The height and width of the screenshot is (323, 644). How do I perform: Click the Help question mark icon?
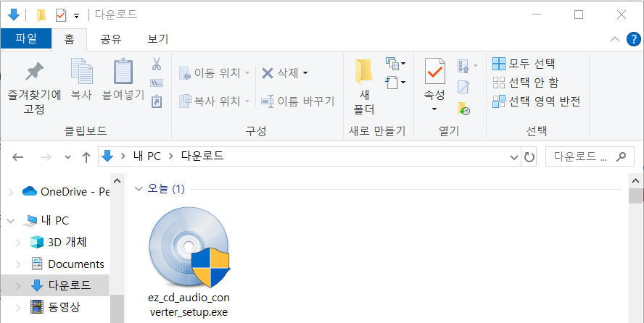634,39
